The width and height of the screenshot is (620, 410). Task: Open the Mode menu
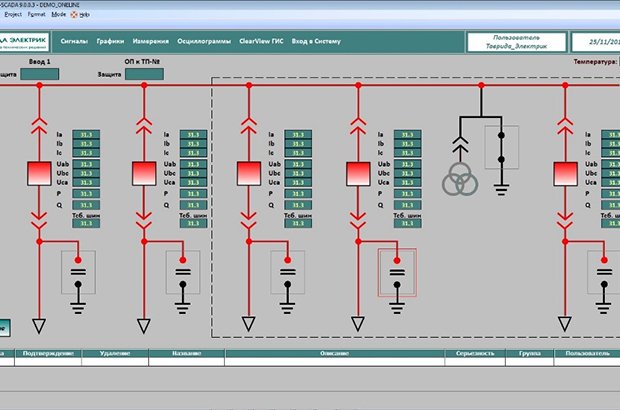coord(59,14)
